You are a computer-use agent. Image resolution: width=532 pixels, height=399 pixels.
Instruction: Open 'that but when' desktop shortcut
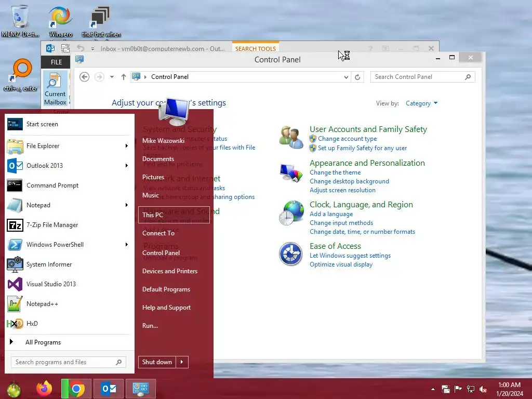coord(101,22)
